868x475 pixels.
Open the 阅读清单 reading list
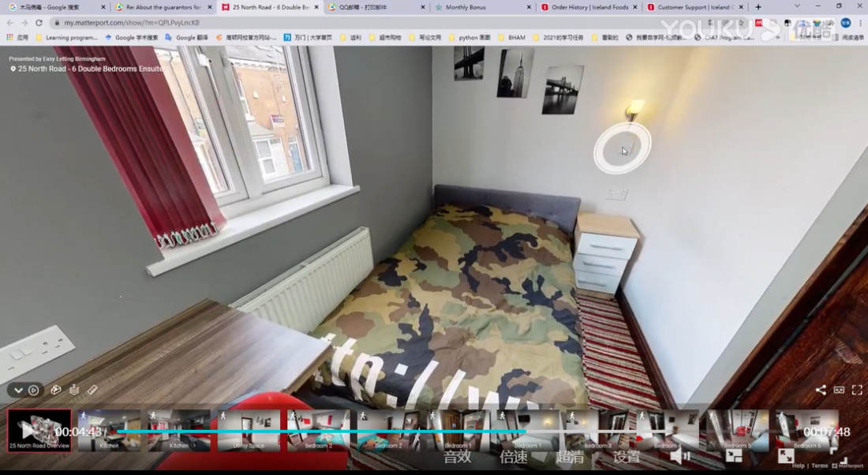(x=848, y=38)
